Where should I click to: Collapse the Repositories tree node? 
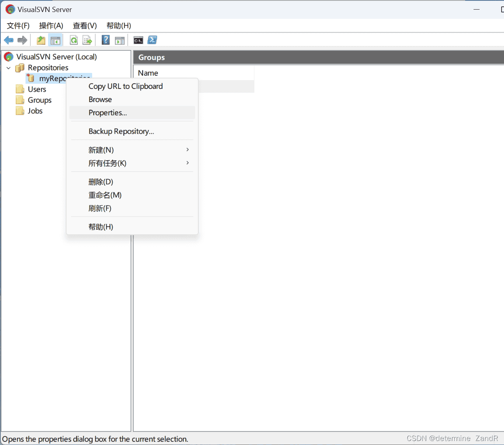point(8,68)
